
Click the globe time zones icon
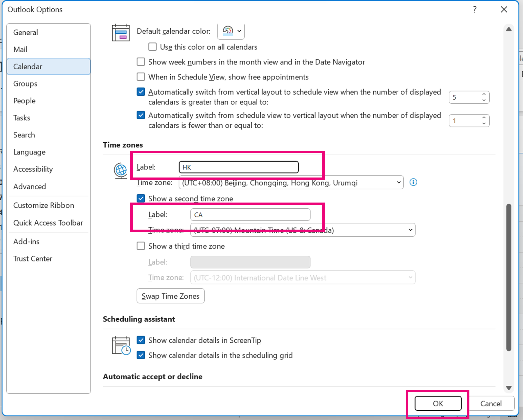tap(121, 170)
